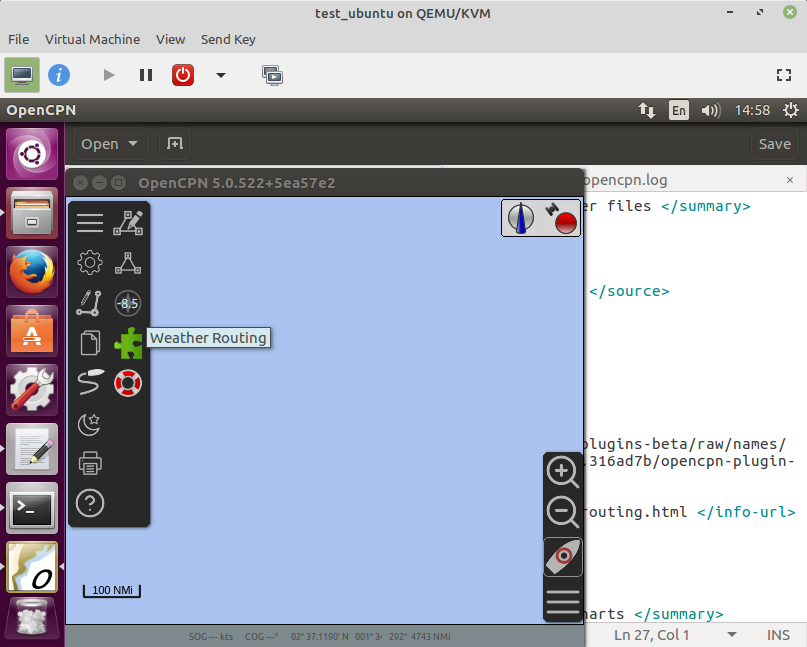Open the manage VM snapshots icon
The image size is (807, 647).
[x=272, y=75]
